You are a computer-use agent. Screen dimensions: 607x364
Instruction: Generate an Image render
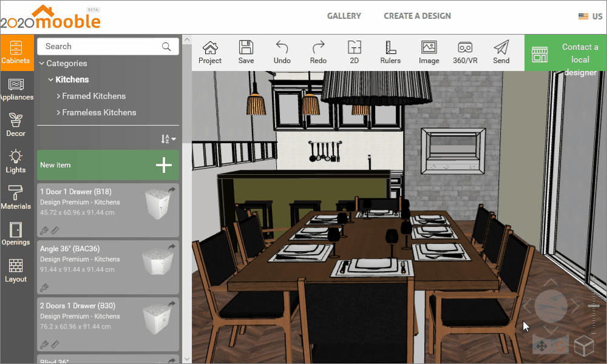tap(429, 53)
